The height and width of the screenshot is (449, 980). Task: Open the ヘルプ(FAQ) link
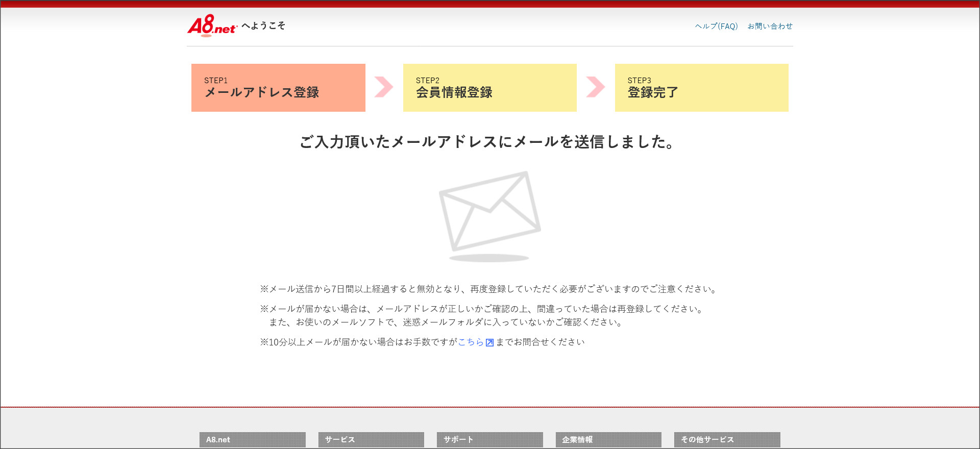click(716, 26)
